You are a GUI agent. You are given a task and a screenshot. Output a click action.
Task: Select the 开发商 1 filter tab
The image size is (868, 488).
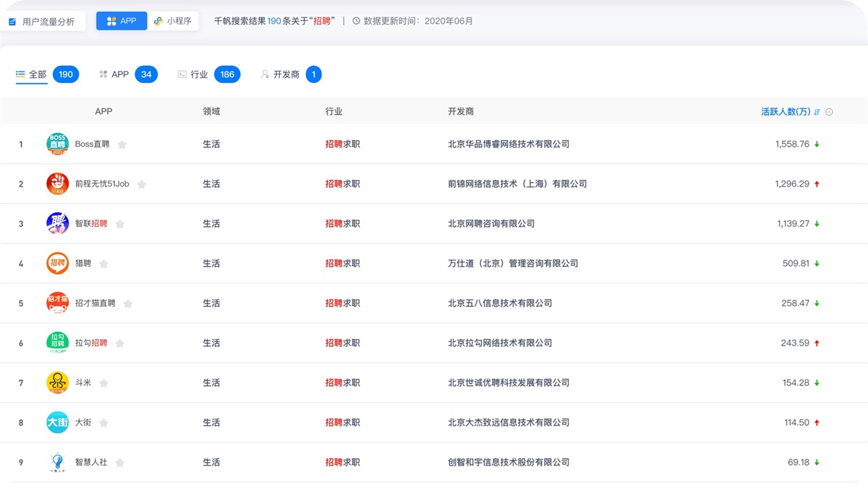coord(291,74)
